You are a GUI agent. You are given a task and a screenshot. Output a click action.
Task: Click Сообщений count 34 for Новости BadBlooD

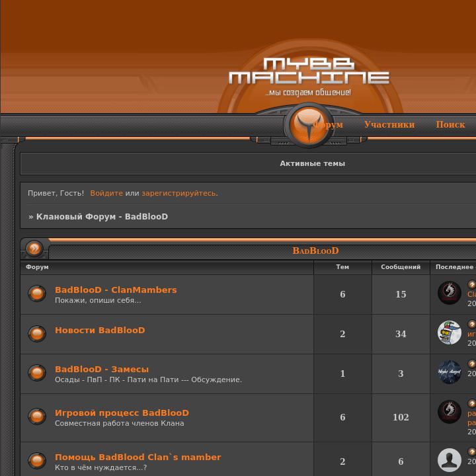tap(401, 334)
